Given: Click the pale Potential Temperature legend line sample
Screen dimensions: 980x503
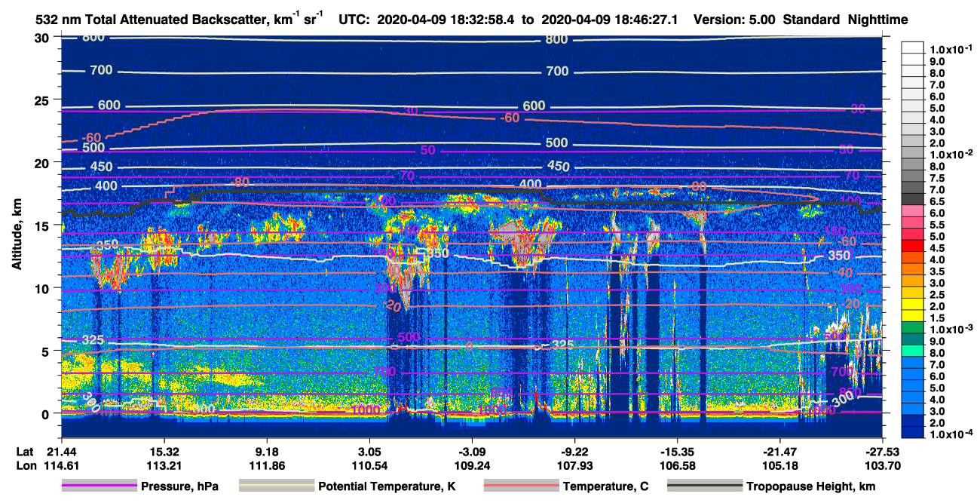Looking at the screenshot, I should 276,486.
